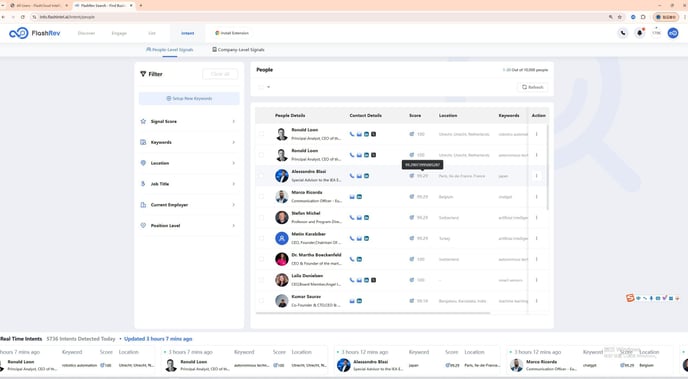Click the Refresh button above the table
This screenshot has height=379, width=688.
coord(533,87)
